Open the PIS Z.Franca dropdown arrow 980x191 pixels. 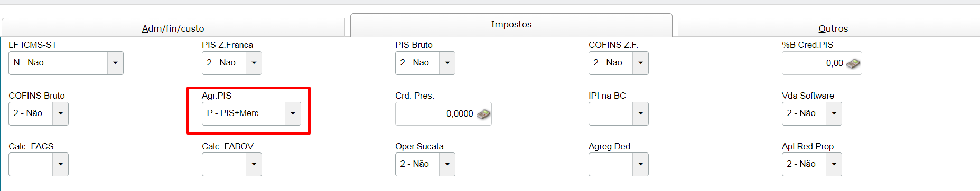pos(254,63)
